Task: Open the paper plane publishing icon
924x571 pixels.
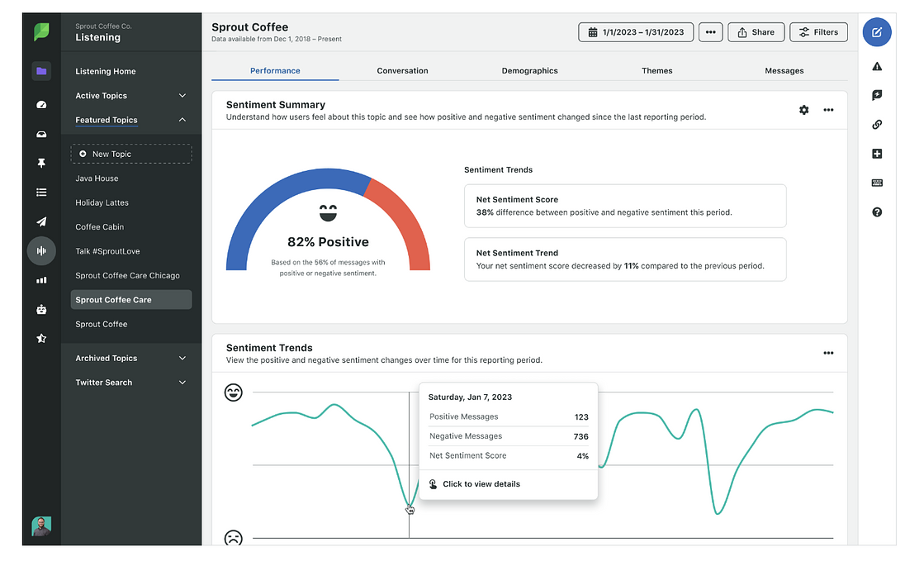Action: click(x=41, y=221)
